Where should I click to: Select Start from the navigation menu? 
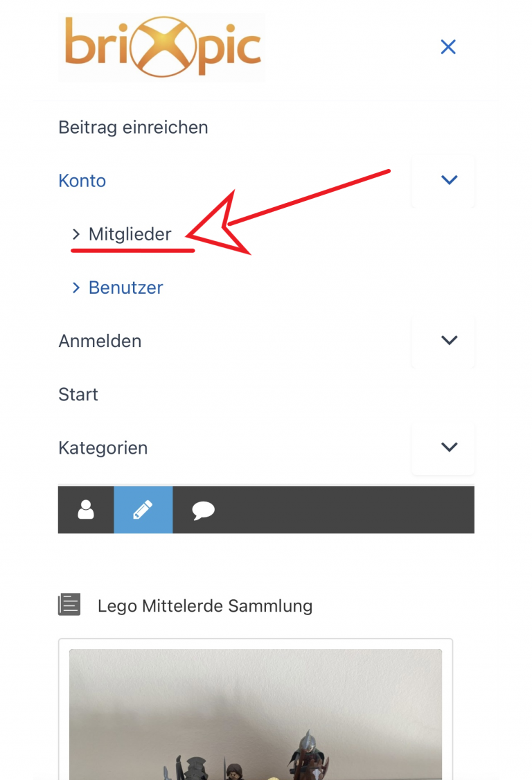tap(78, 394)
